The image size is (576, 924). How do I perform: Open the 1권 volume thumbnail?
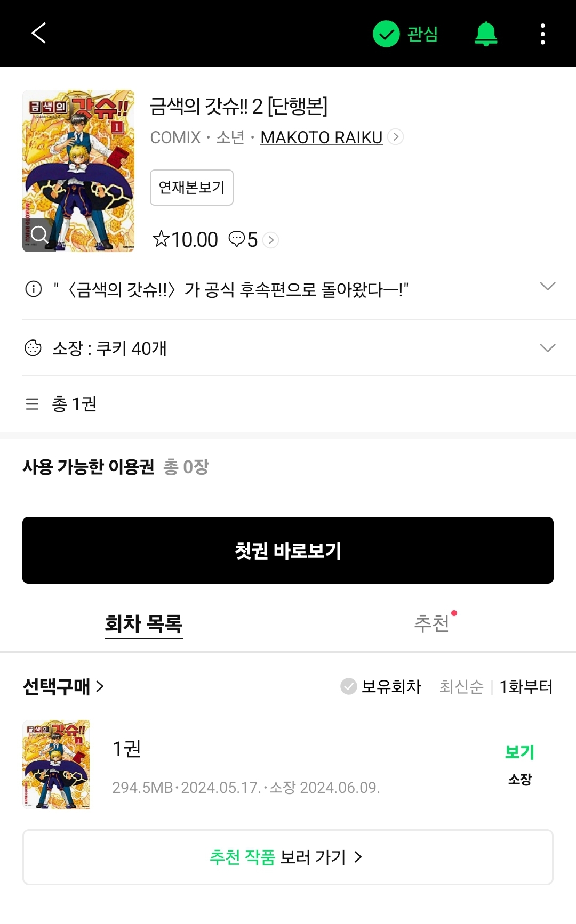click(x=56, y=764)
